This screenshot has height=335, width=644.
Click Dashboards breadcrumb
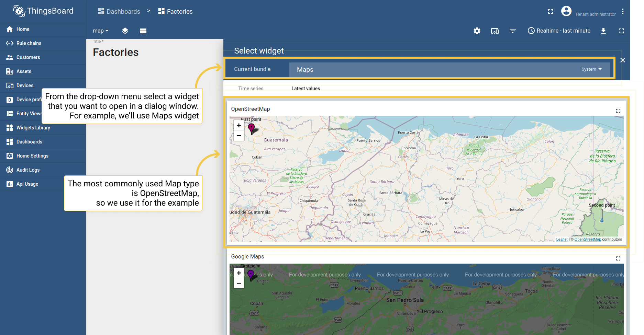pos(119,11)
